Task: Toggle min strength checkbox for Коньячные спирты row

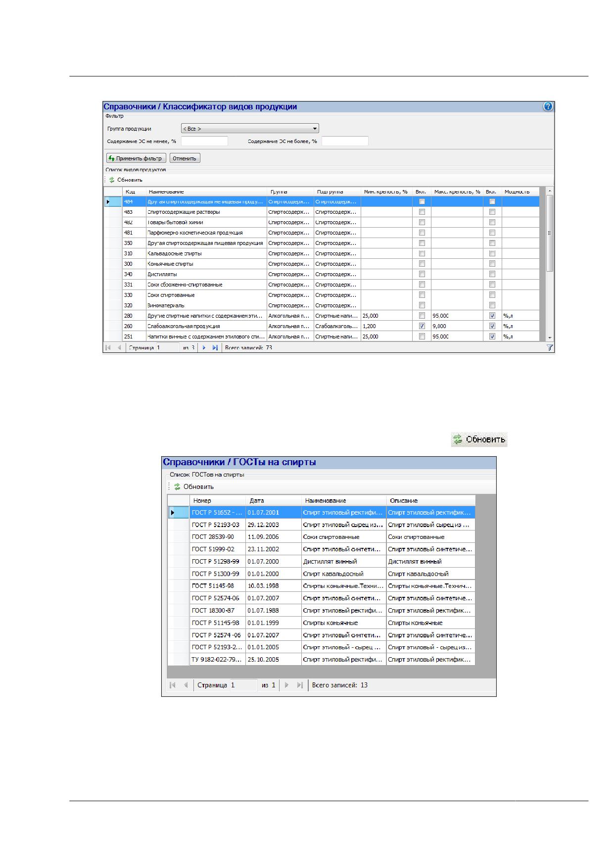Action: click(422, 263)
